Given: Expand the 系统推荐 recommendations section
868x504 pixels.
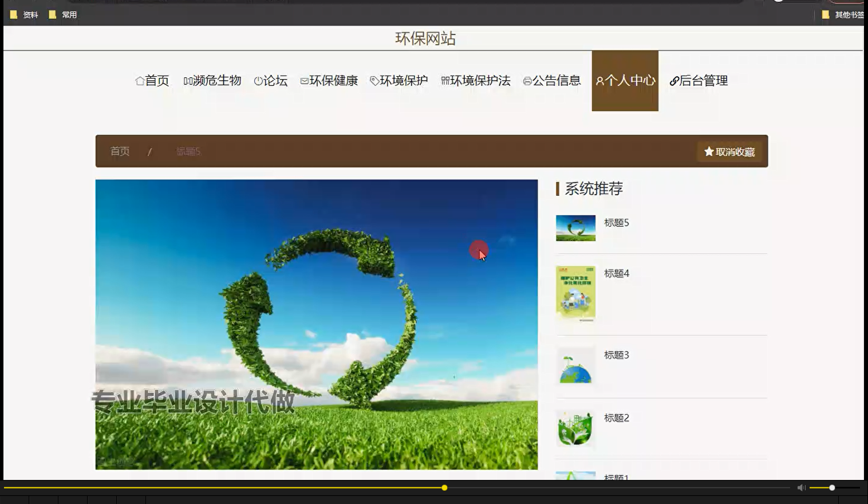Looking at the screenshot, I should click(x=594, y=189).
